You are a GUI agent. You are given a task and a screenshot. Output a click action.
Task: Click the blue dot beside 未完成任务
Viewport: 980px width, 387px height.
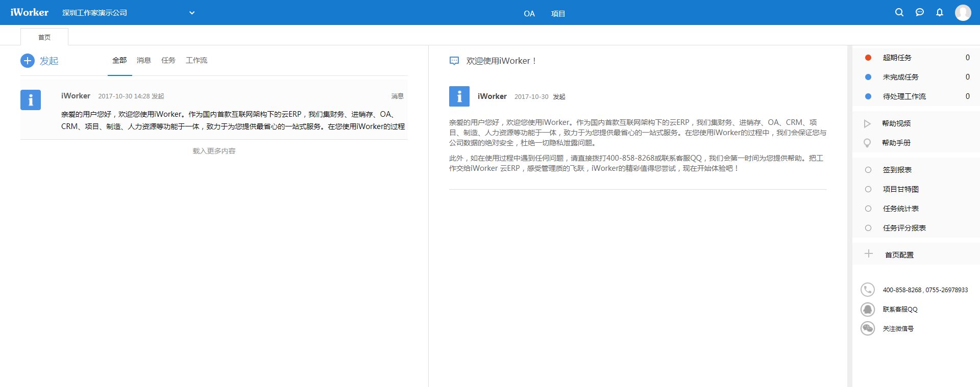click(868, 77)
